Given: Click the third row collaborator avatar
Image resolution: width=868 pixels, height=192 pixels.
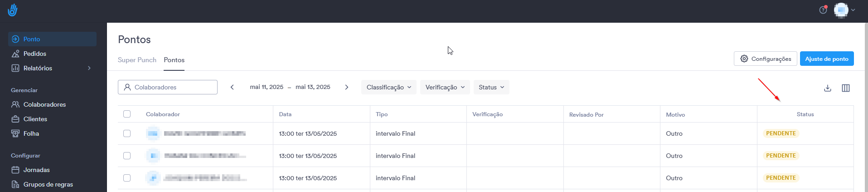Looking at the screenshot, I should [x=153, y=178].
